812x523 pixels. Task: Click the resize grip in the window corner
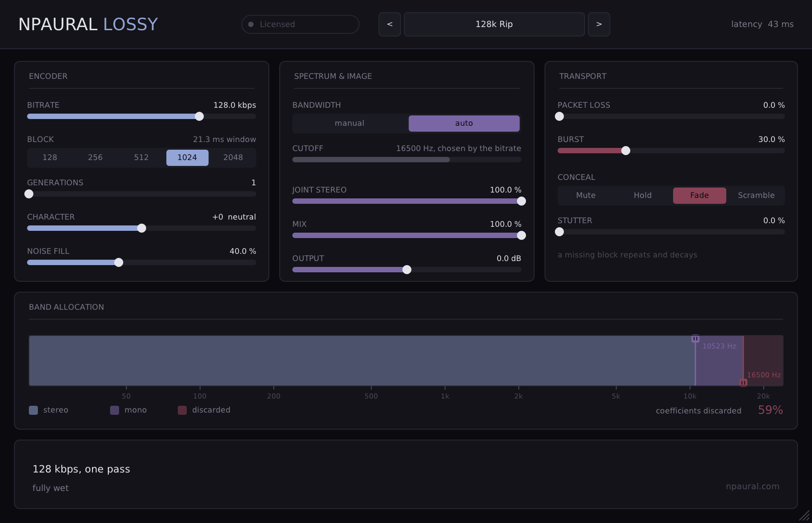[x=804, y=515]
